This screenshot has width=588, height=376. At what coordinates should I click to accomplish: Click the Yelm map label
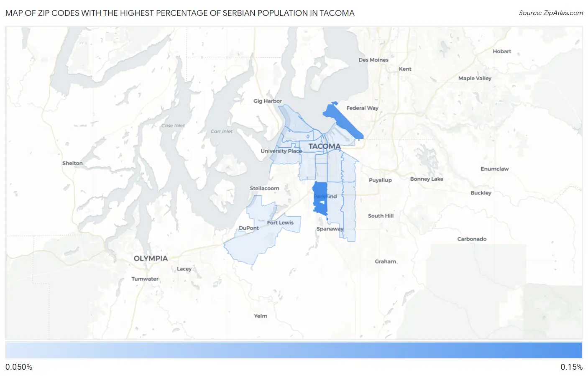coord(261,316)
